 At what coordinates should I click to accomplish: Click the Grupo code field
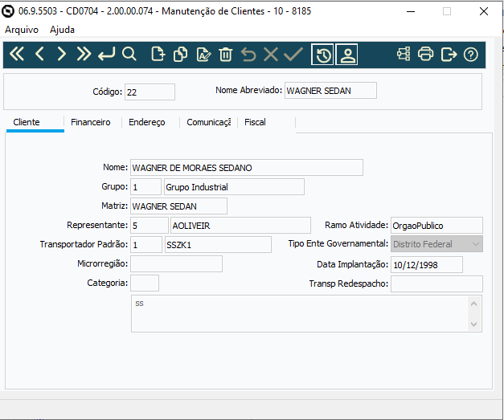pos(145,187)
